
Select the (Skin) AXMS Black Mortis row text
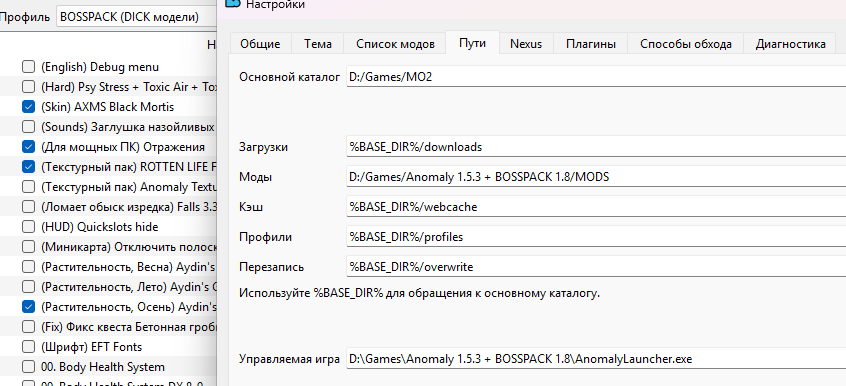[x=107, y=107]
